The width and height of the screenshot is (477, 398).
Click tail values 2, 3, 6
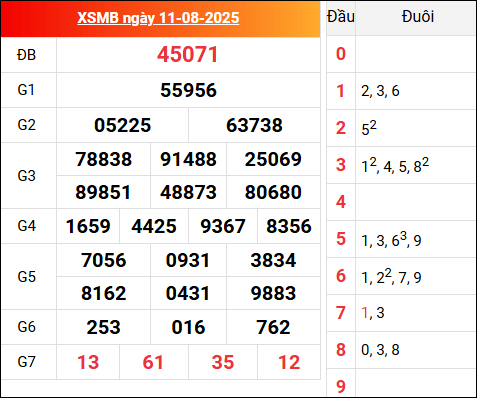(380, 91)
